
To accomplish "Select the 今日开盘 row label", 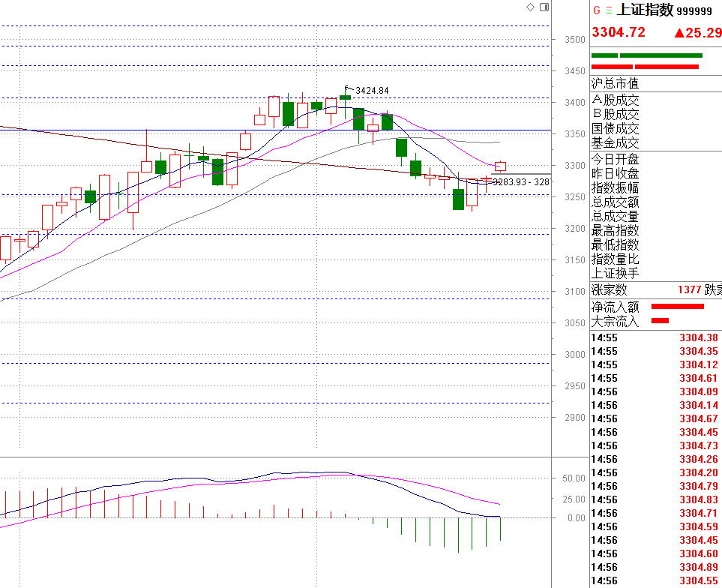I will tap(616, 159).
